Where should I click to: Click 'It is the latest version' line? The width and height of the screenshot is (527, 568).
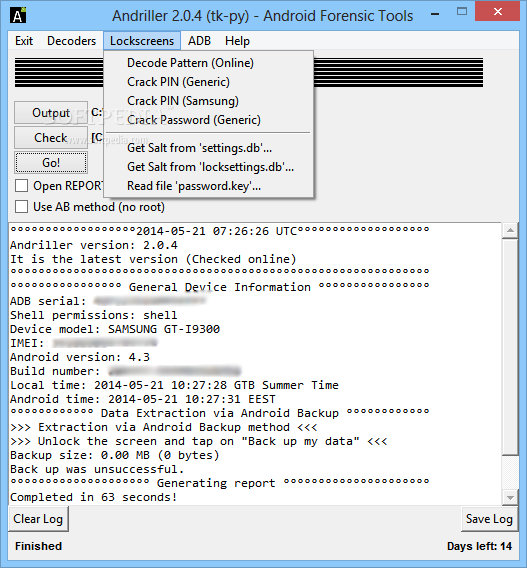click(153, 259)
